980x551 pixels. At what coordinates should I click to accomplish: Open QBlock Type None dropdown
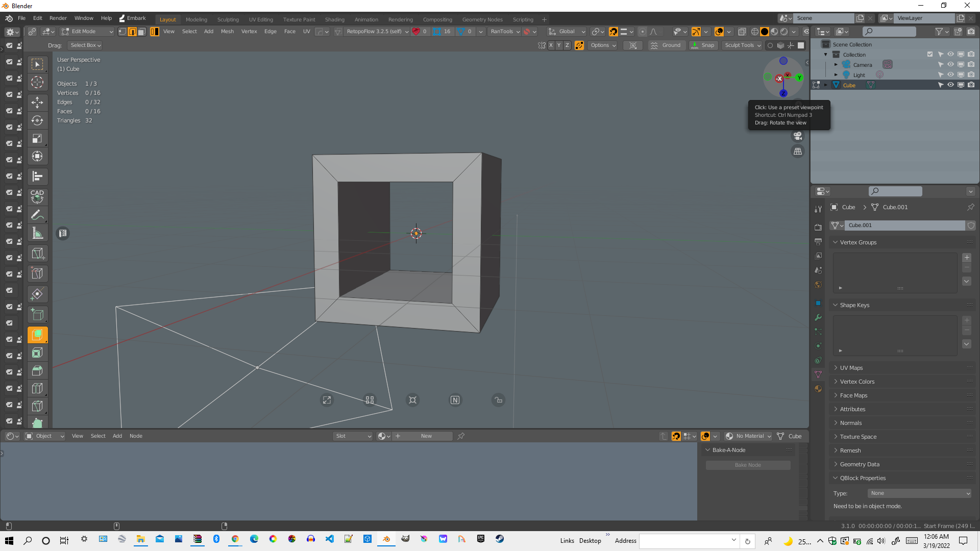point(919,493)
